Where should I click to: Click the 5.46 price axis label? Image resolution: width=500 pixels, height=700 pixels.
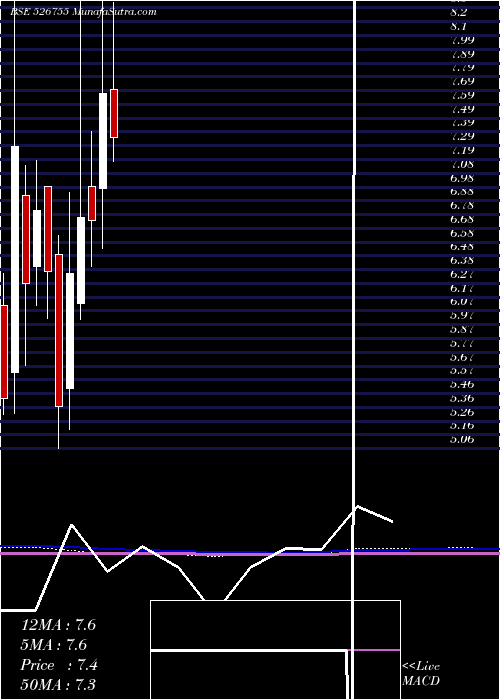click(462, 384)
